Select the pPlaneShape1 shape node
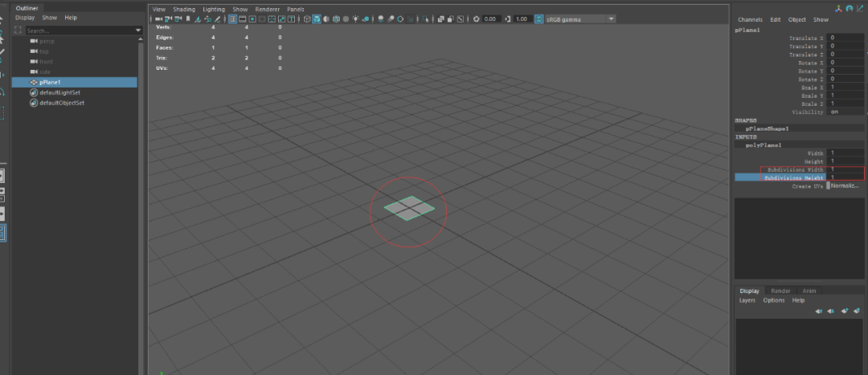868x375 pixels. click(767, 128)
